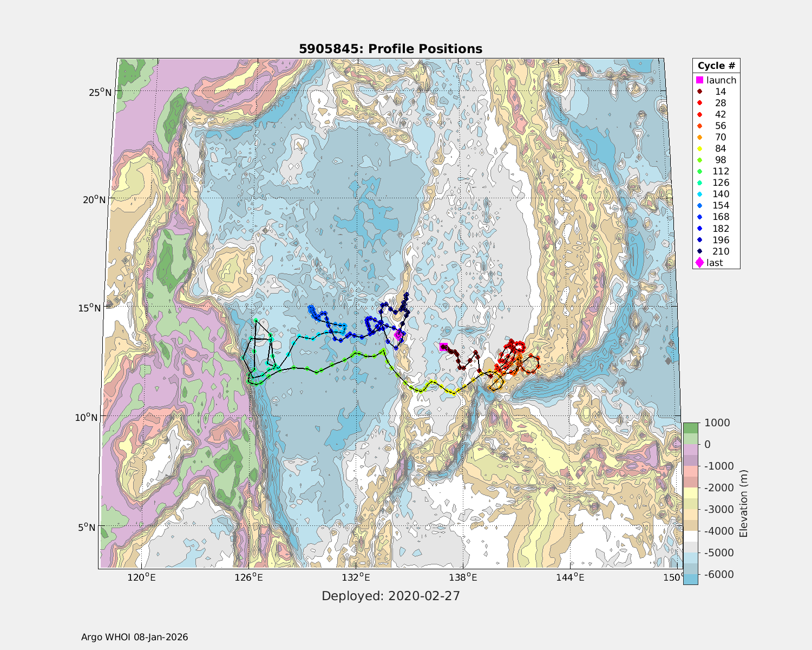
Task: Click the "Cycle #" legend header
Action: (x=716, y=66)
